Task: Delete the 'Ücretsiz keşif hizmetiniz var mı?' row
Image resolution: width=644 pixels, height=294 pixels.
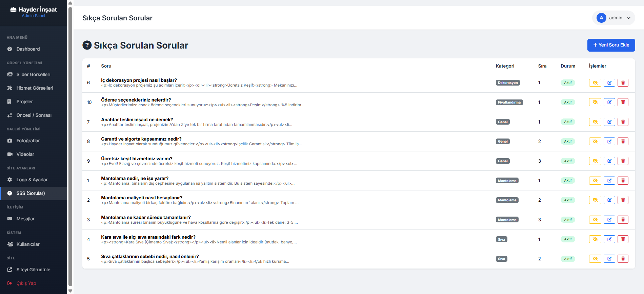Action: [623, 161]
